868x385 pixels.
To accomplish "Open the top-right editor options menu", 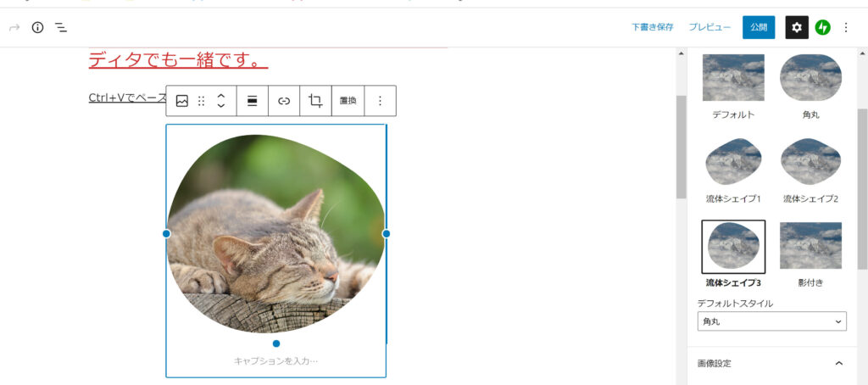I will pos(845,27).
